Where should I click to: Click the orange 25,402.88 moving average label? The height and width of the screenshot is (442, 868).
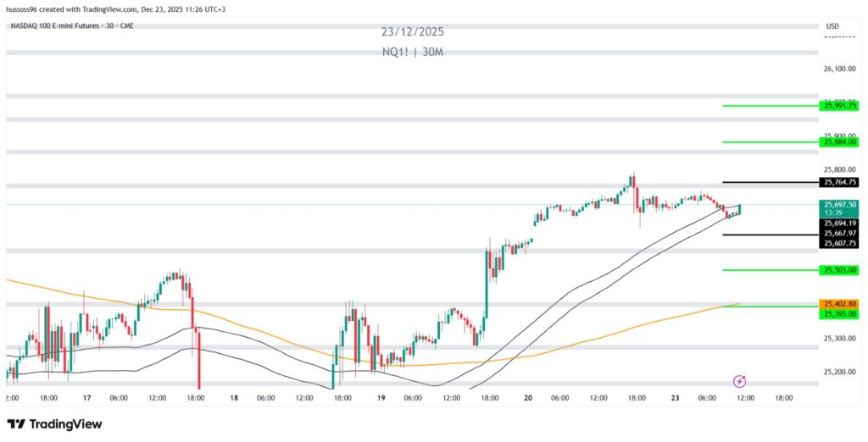click(839, 304)
